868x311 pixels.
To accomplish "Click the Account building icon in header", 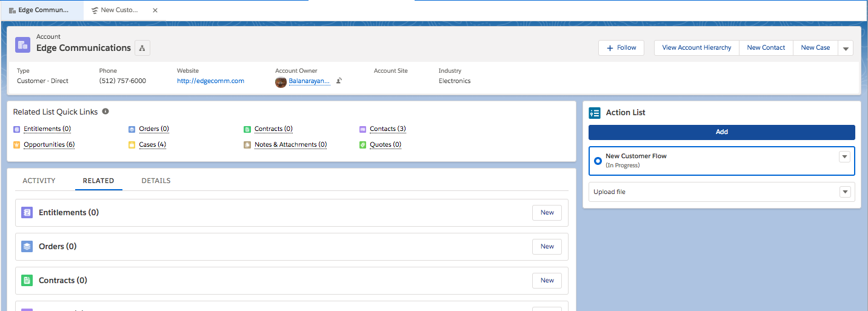I will point(22,45).
